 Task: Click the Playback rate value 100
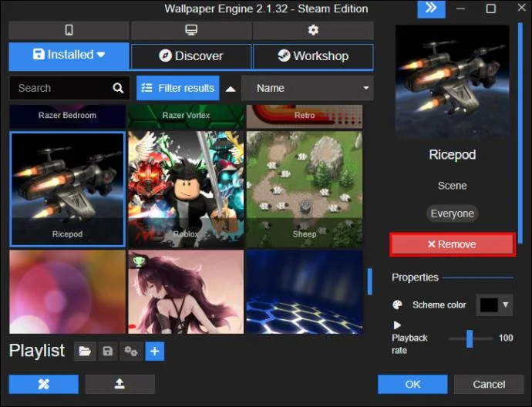(x=506, y=338)
